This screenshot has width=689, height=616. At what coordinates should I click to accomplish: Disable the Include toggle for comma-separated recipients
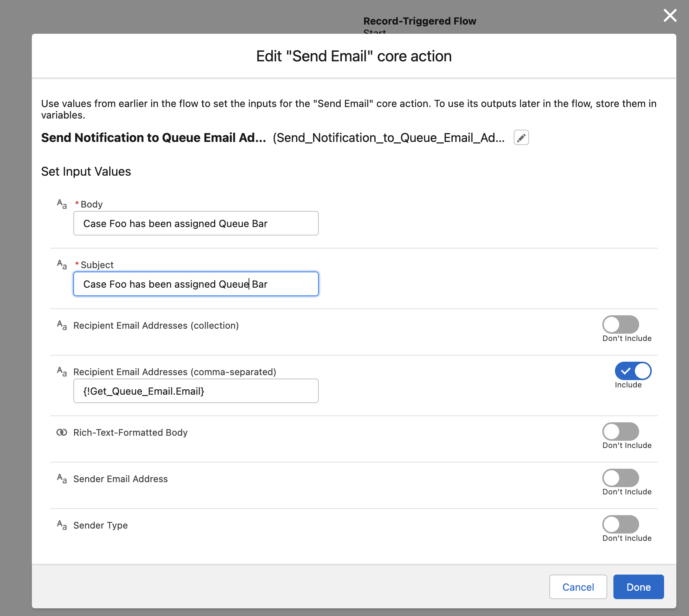pos(633,371)
